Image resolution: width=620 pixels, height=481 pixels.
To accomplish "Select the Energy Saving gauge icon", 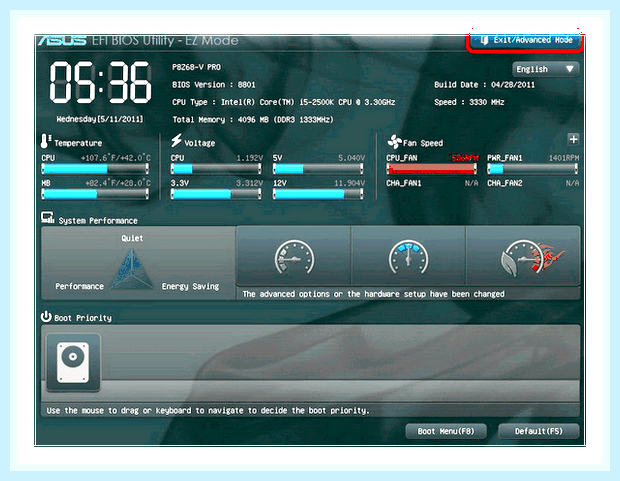I will point(293,257).
